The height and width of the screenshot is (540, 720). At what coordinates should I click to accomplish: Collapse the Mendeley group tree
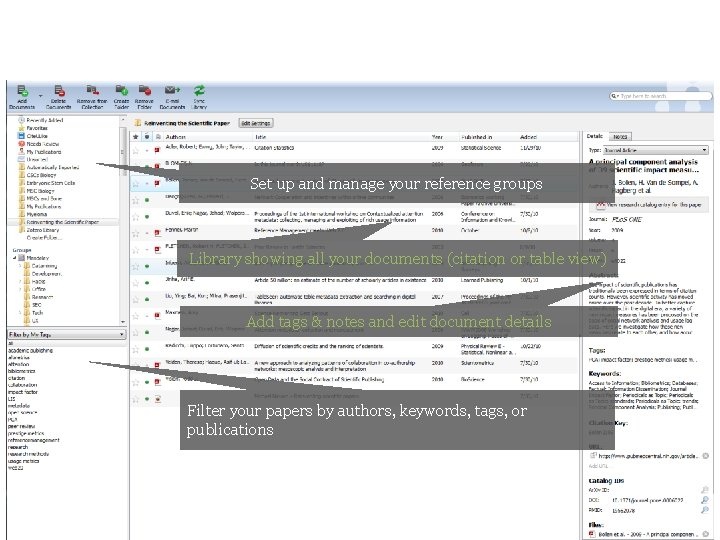point(14,258)
